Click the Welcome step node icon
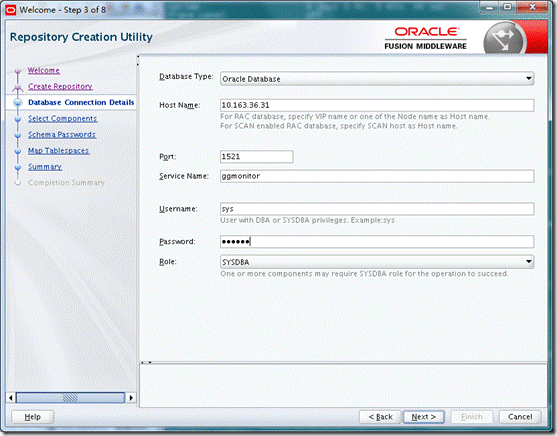557x436 pixels. coord(18,71)
